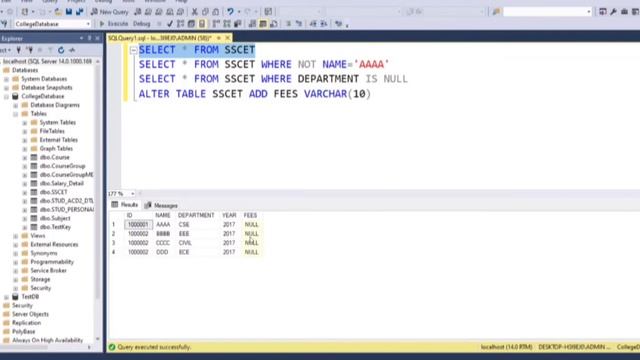The image size is (640, 360).
Task: Select the dbo.Course table
Action: (x=54, y=157)
